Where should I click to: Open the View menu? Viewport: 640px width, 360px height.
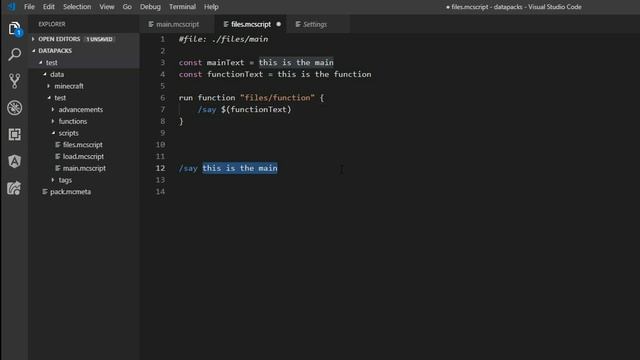107,7
